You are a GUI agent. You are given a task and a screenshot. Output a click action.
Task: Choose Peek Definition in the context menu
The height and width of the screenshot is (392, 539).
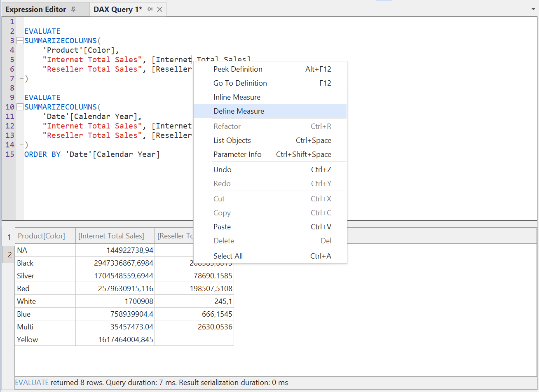pos(238,69)
